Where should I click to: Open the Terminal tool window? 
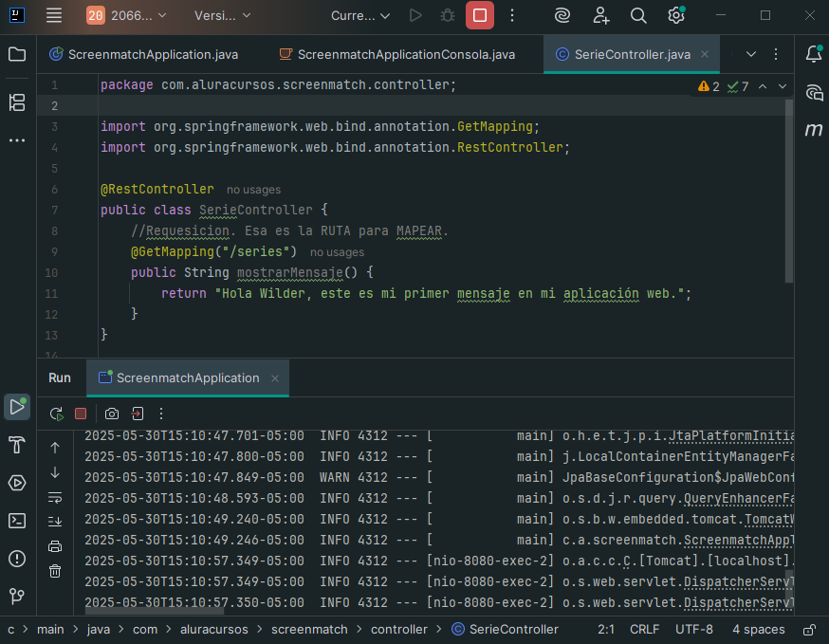[17, 521]
